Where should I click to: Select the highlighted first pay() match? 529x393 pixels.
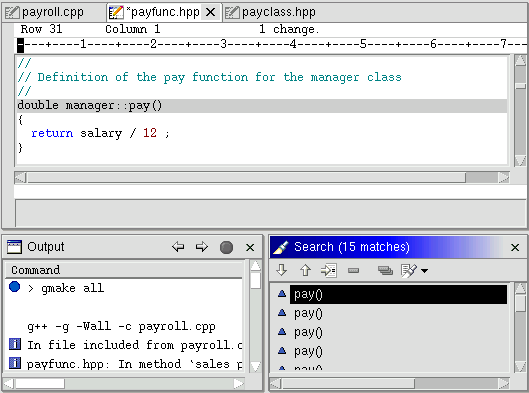coord(398,294)
